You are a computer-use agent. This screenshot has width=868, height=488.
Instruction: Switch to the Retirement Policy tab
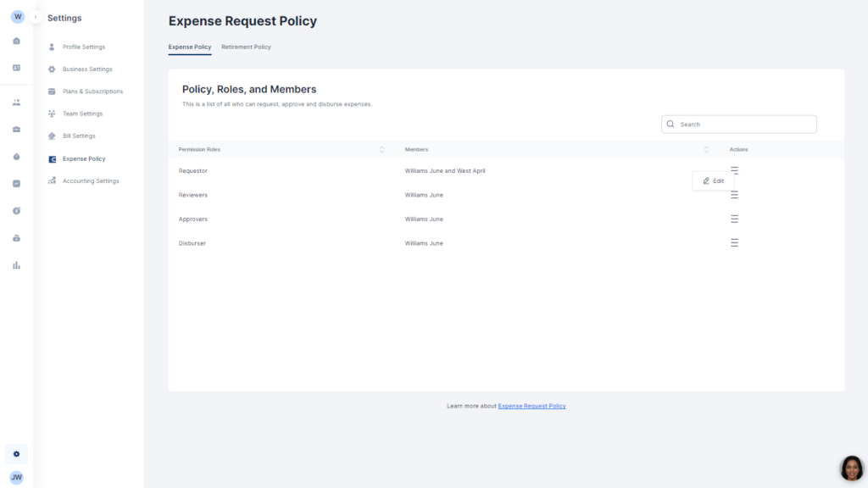(x=246, y=47)
